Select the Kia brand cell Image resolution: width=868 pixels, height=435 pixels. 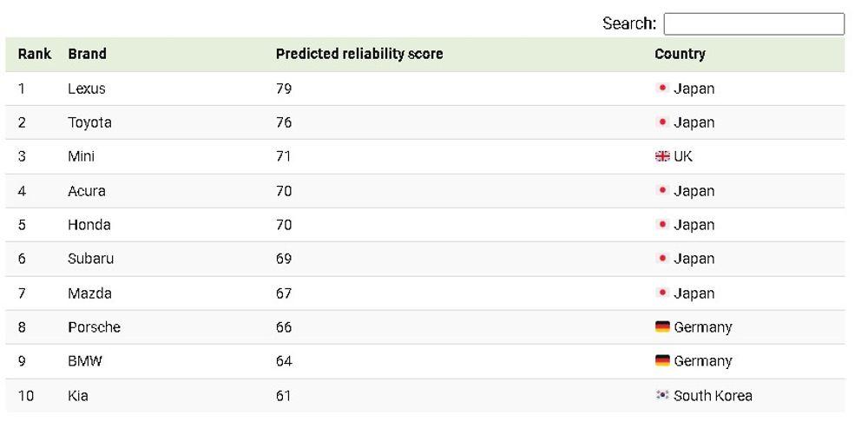click(78, 396)
